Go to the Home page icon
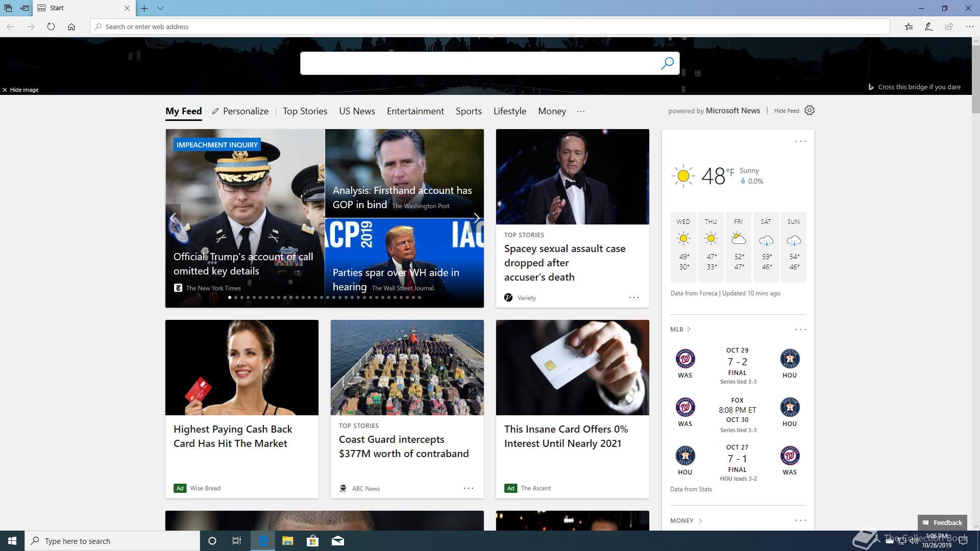980x551 pixels. [x=71, y=27]
